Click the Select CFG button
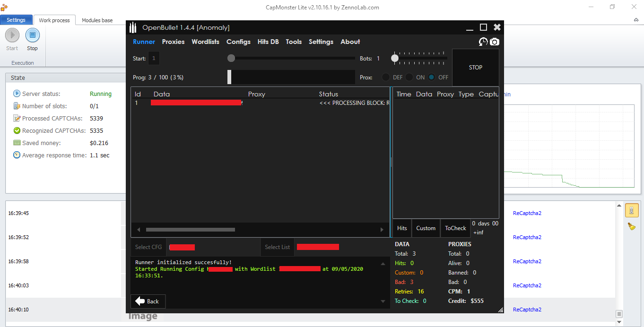The height and width of the screenshot is (327, 644). point(148,247)
